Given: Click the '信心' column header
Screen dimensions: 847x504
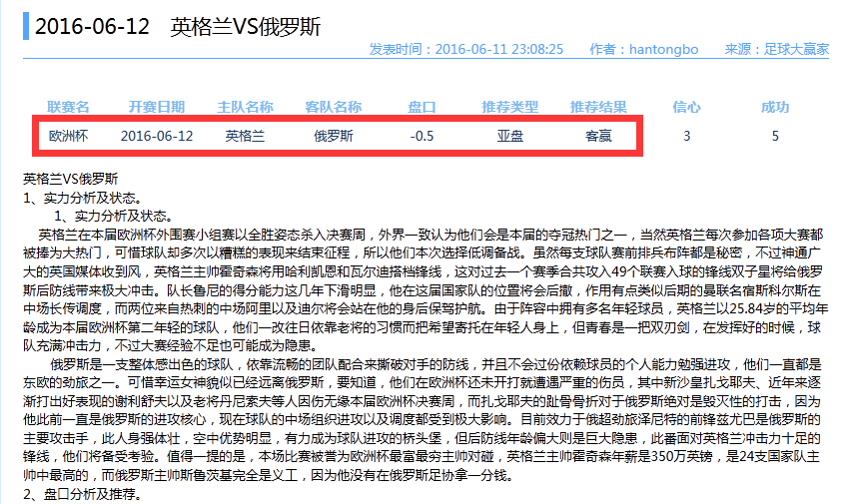Looking at the screenshot, I should click(x=686, y=107).
